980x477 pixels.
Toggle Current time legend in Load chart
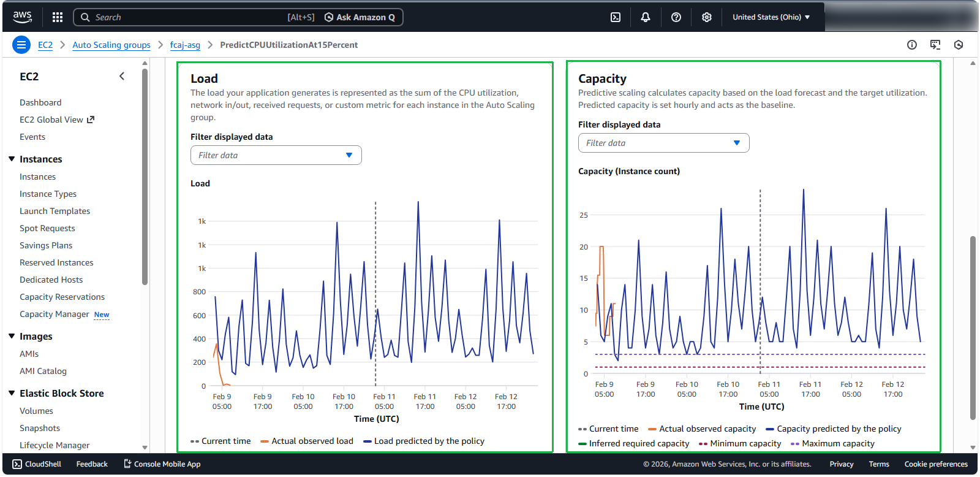click(x=221, y=441)
